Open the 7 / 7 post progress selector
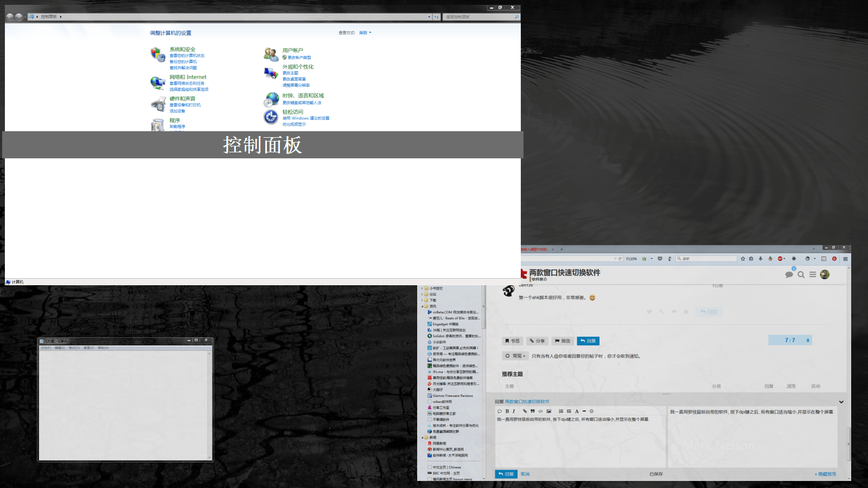The image size is (868, 488). coord(790,341)
